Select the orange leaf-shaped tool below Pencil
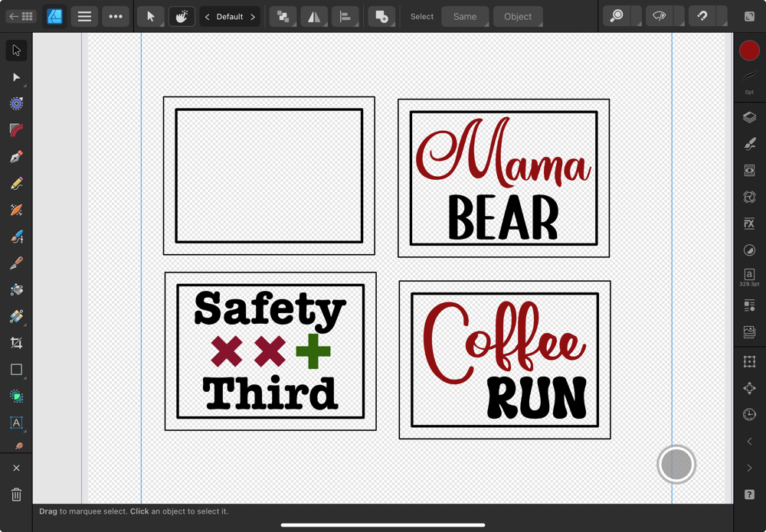This screenshot has height=532, width=766. 16,210
